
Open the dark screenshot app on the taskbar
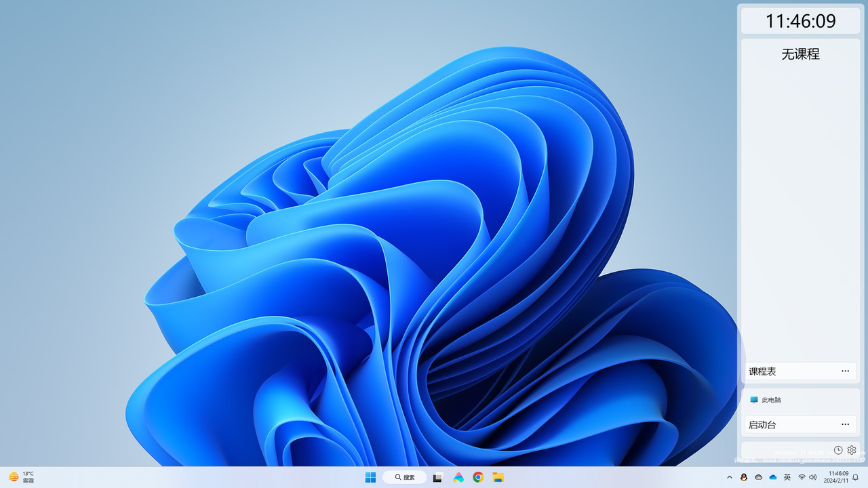[x=438, y=477]
